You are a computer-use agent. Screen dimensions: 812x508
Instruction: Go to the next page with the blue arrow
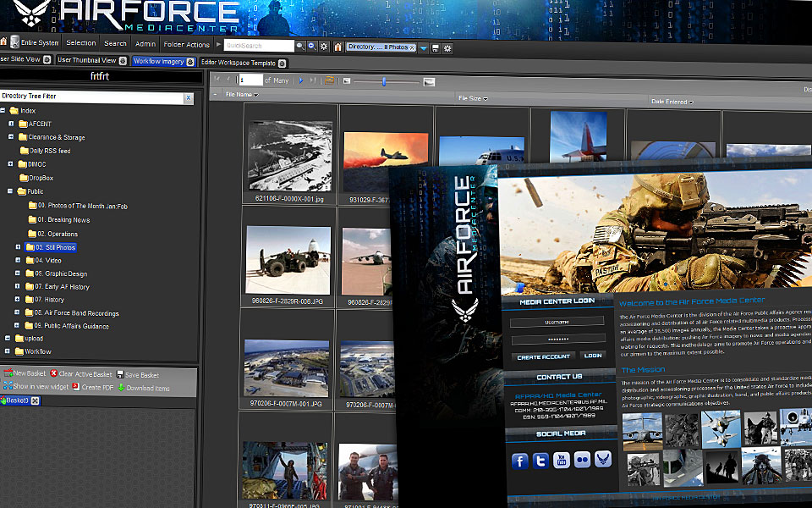pos(301,80)
